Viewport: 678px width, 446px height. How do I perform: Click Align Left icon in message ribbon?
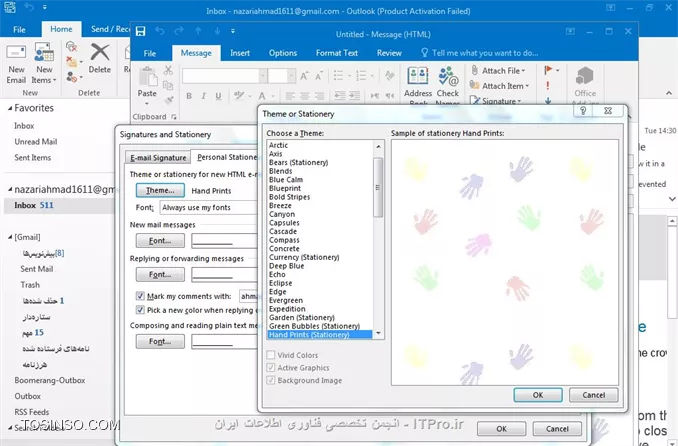click(x=290, y=96)
